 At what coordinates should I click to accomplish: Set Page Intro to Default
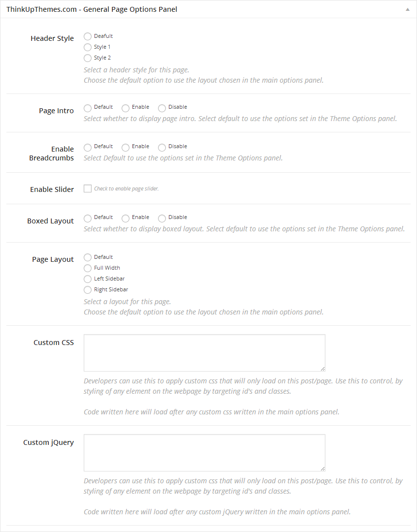(x=88, y=108)
